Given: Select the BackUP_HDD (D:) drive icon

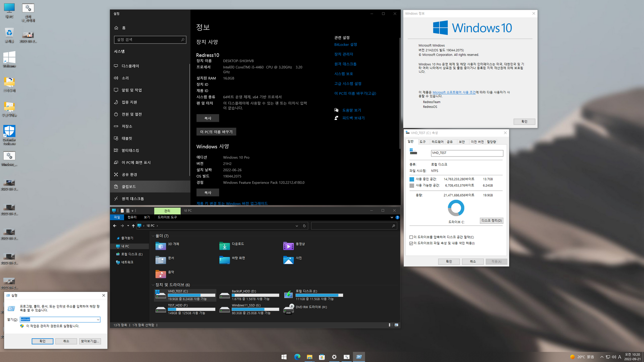Looking at the screenshot, I should click(225, 295).
